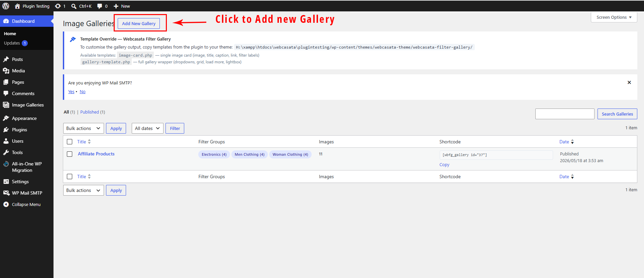Click bottom Apply button
This screenshot has width=644, height=278.
[x=116, y=190]
